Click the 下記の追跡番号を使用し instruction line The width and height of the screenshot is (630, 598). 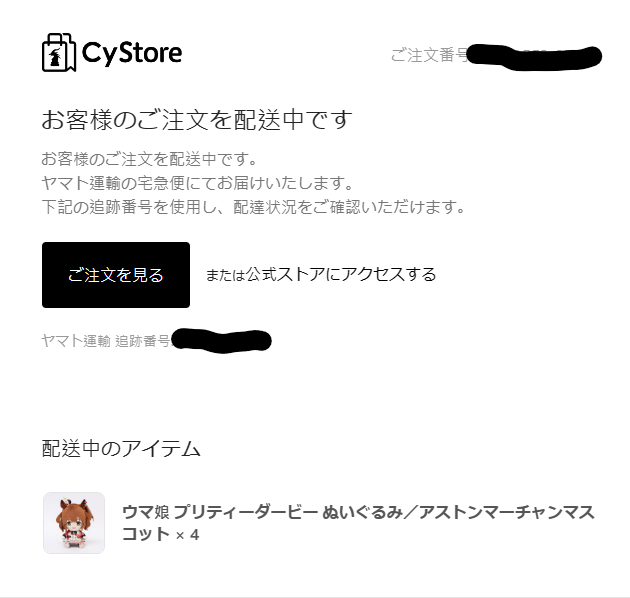tap(253, 207)
